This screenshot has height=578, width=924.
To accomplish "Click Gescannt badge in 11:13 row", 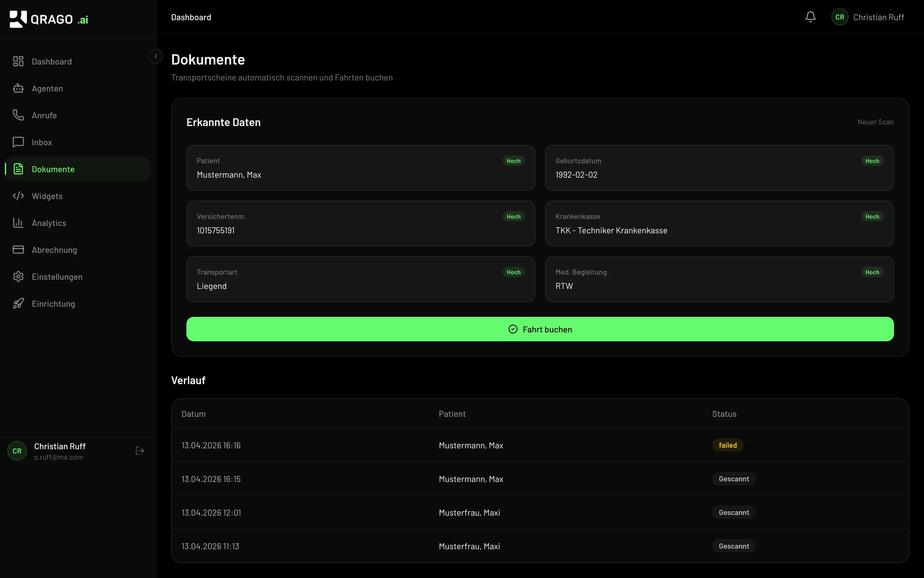I will coord(734,546).
